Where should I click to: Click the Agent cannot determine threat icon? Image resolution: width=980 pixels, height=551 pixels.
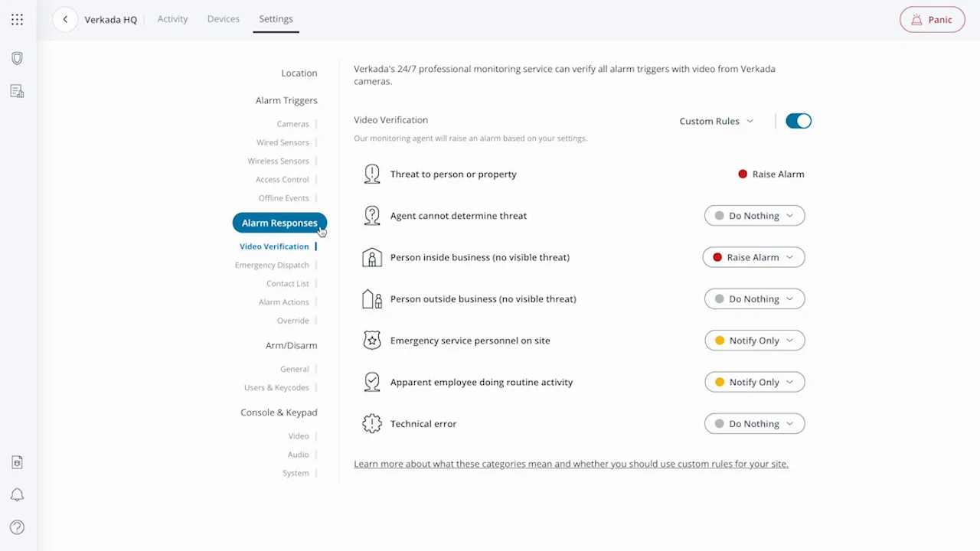point(372,216)
